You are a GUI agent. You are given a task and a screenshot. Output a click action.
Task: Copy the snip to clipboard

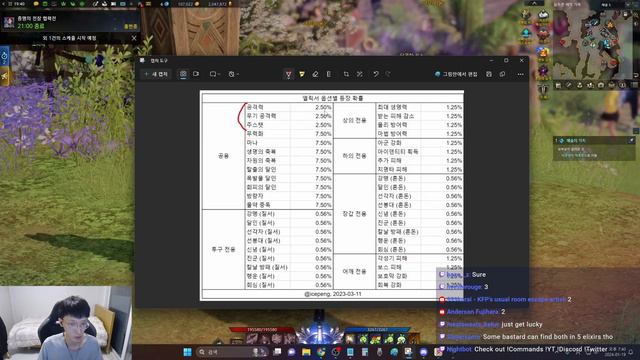[x=502, y=74]
